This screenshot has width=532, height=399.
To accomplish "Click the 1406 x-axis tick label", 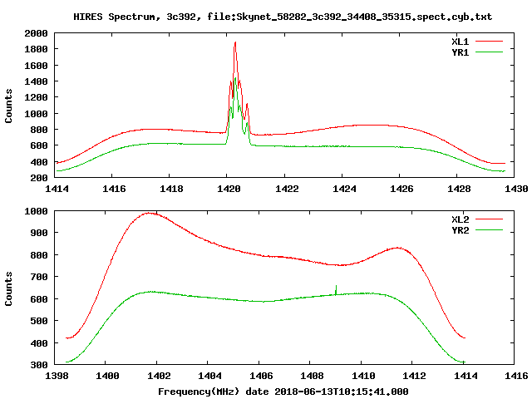I will click(x=261, y=376).
